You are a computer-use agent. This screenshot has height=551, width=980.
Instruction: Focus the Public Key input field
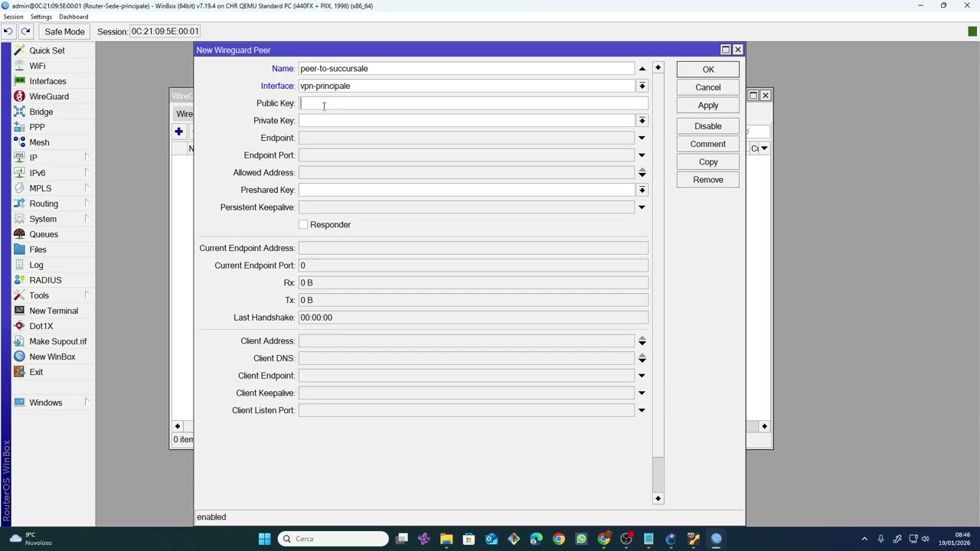tap(473, 103)
